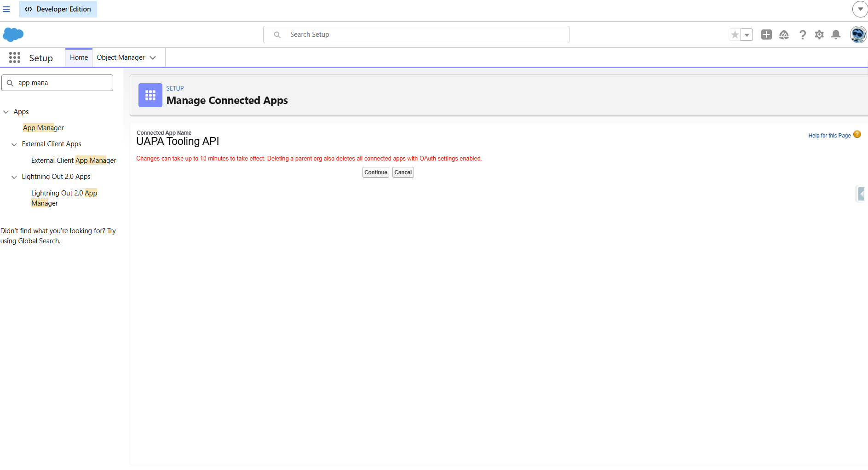Click the Lightning Out 2.0 Apps label
The width and height of the screenshot is (868, 470).
[x=56, y=177]
